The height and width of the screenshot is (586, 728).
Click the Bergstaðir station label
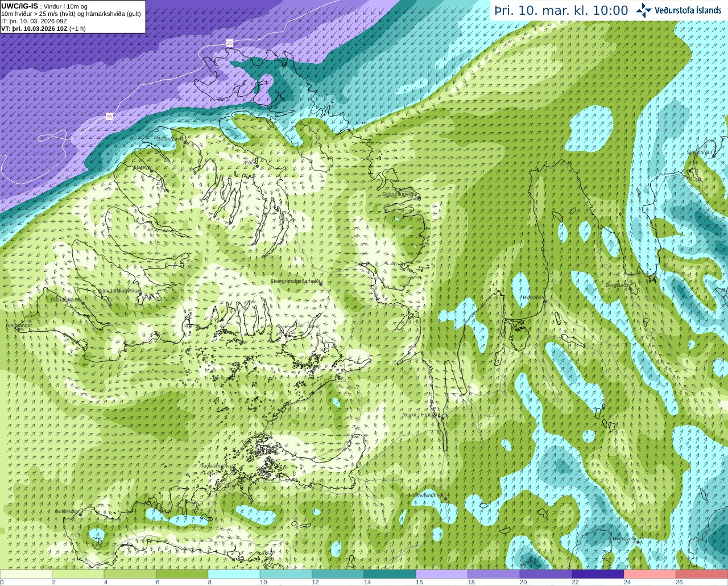(617, 285)
